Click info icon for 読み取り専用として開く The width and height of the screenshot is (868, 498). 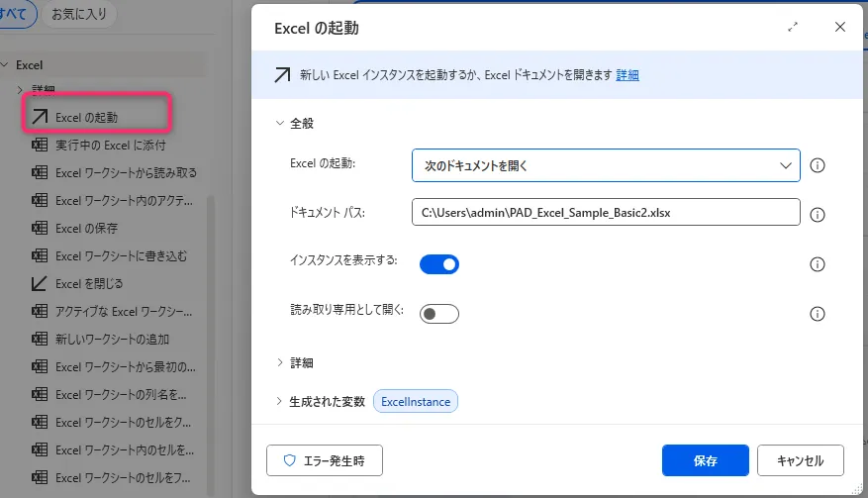(818, 314)
